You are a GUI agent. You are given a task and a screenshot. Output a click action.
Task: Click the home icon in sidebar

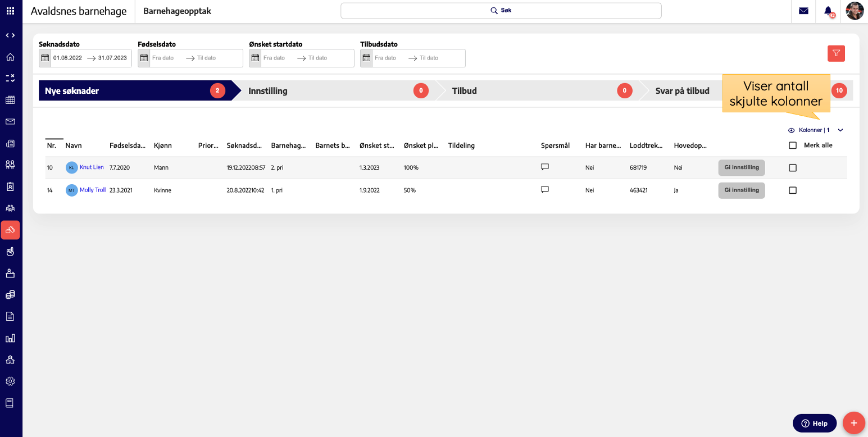(x=10, y=57)
